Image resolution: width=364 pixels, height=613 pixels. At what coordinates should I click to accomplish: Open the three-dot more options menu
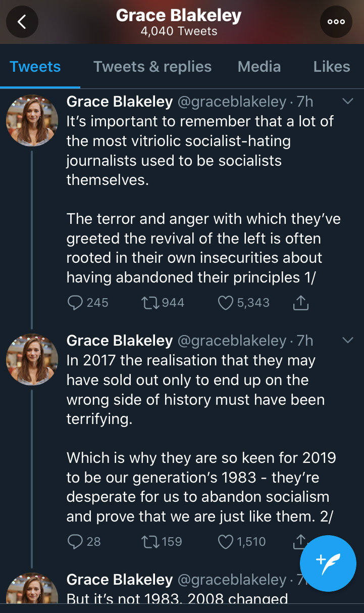(x=336, y=22)
